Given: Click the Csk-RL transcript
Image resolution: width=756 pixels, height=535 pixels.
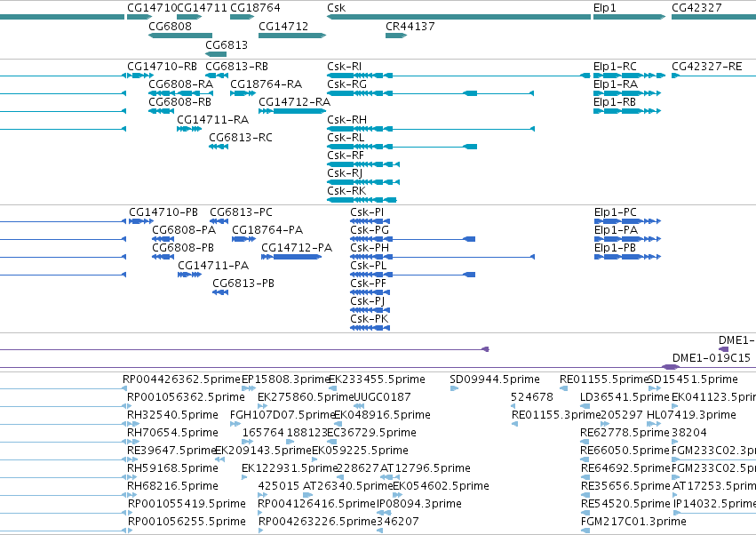Looking at the screenshot, I should 402,147.
